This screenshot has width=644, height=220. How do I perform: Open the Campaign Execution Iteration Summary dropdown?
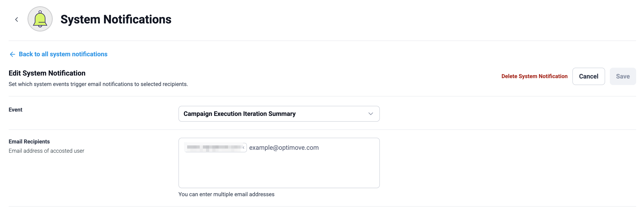tap(279, 114)
